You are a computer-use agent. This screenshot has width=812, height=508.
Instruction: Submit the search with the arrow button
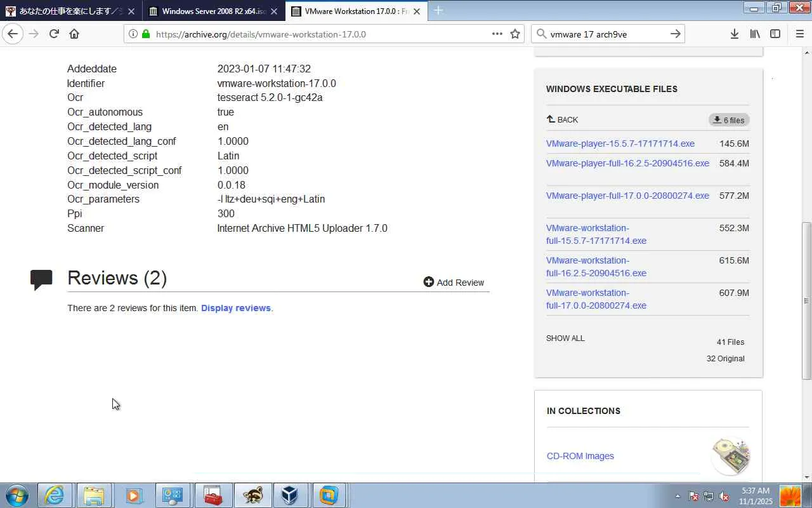tap(676, 34)
